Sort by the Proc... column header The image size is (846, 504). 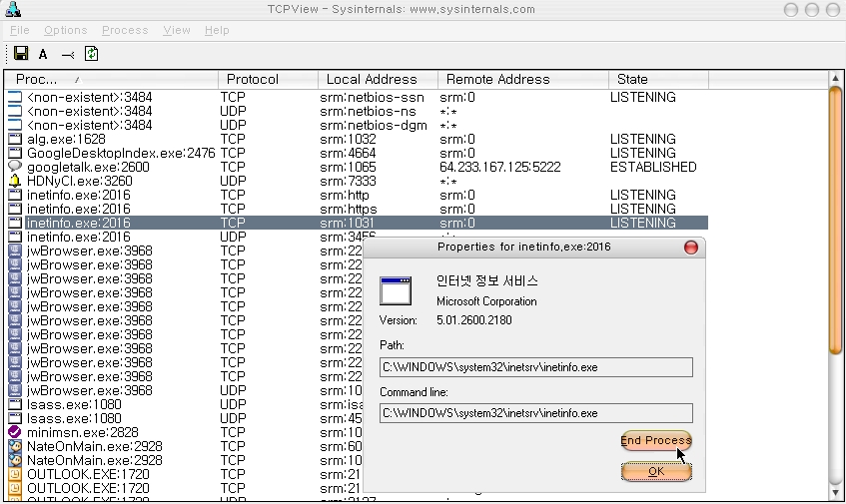[x=111, y=79]
